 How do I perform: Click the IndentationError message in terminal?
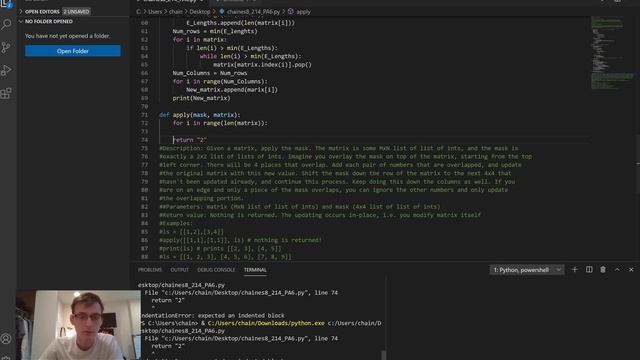coord(212,316)
